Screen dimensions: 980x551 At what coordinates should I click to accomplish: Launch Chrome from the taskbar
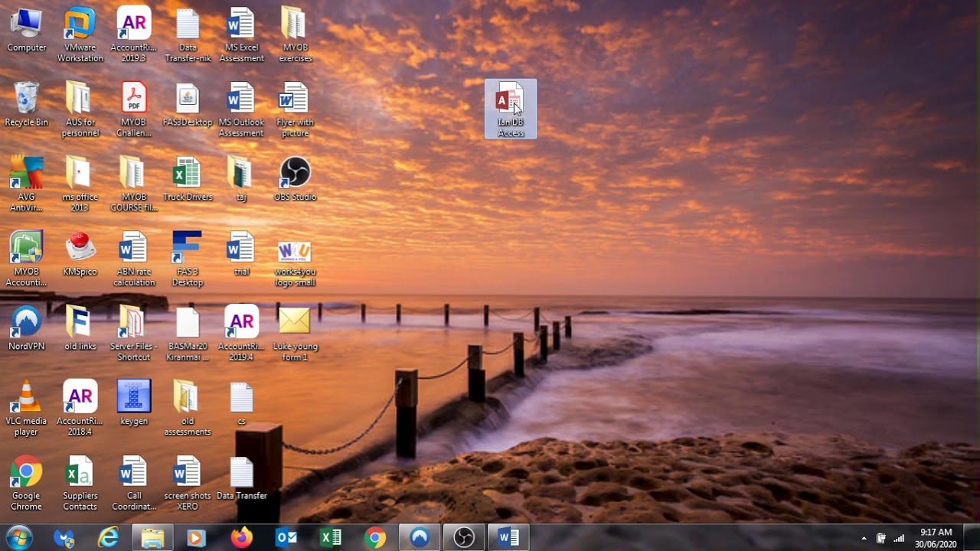tap(375, 538)
